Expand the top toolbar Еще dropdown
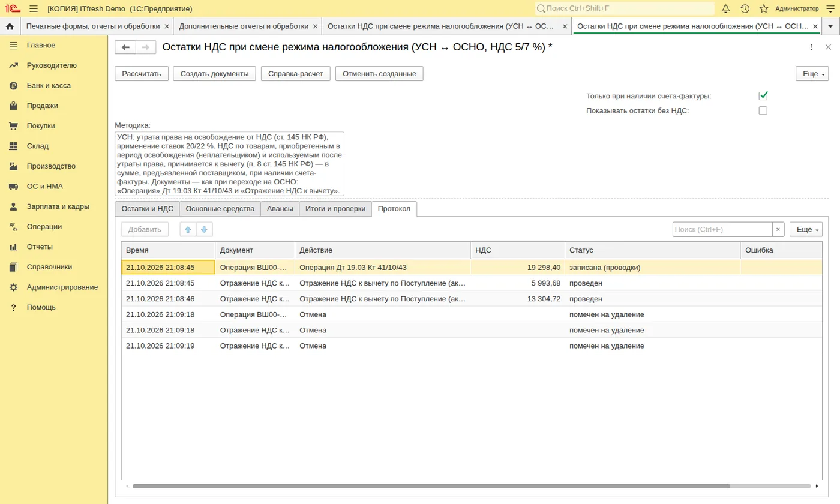Image resolution: width=840 pixels, height=504 pixels. coord(812,73)
